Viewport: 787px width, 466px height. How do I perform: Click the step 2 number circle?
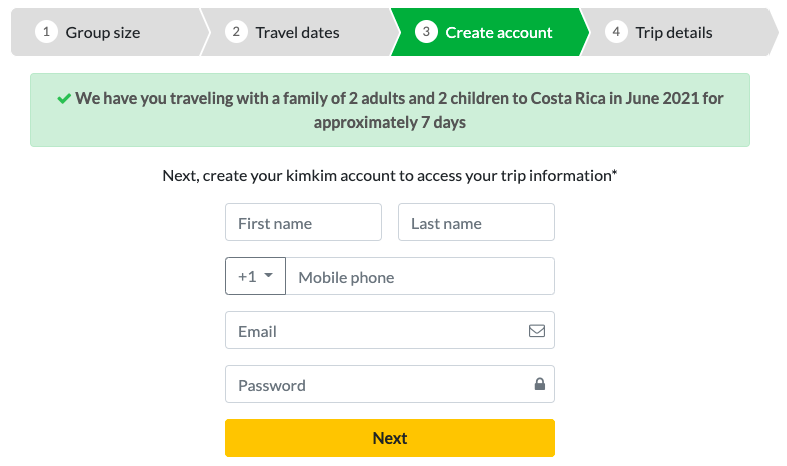[236, 32]
